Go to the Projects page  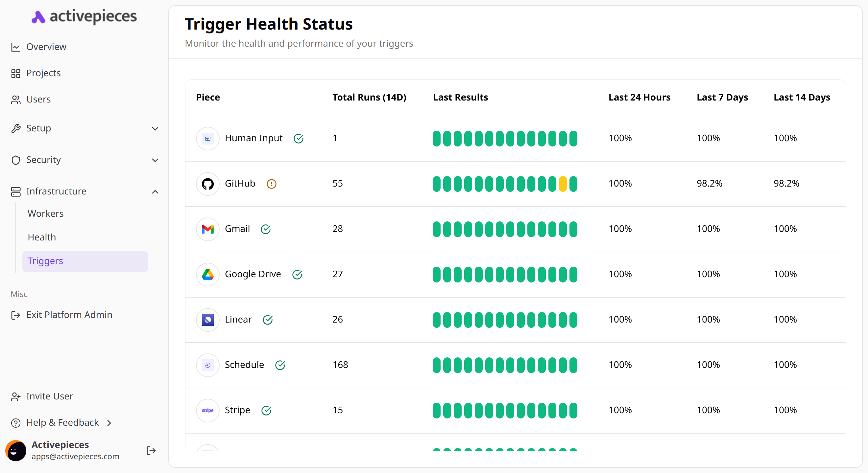click(x=43, y=73)
